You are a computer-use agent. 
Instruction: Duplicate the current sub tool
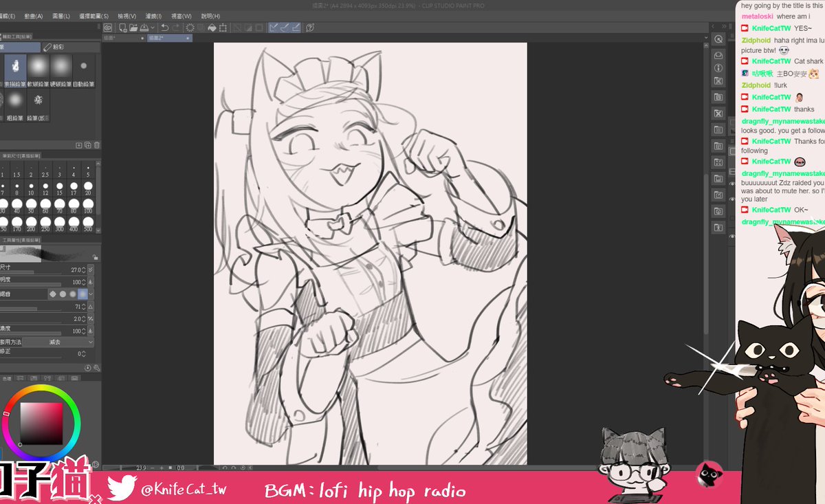coord(88,145)
